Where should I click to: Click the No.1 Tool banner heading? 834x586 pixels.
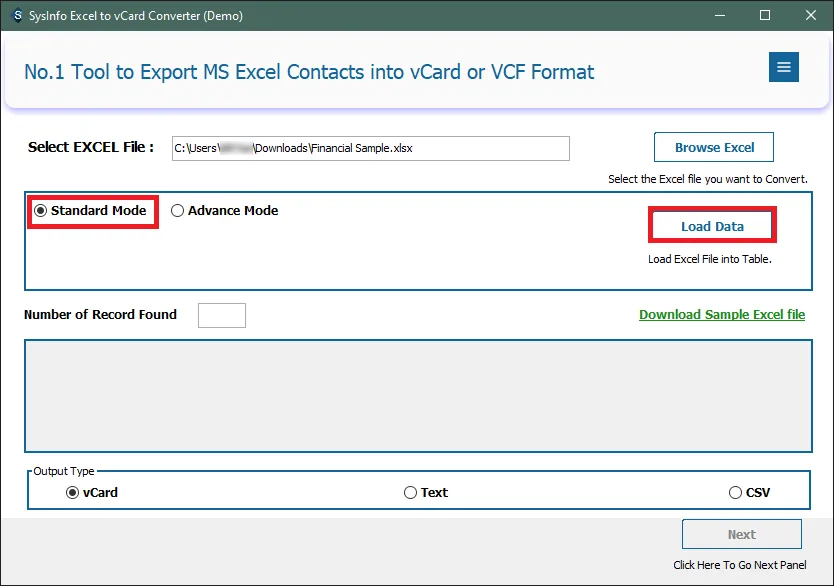(x=309, y=72)
